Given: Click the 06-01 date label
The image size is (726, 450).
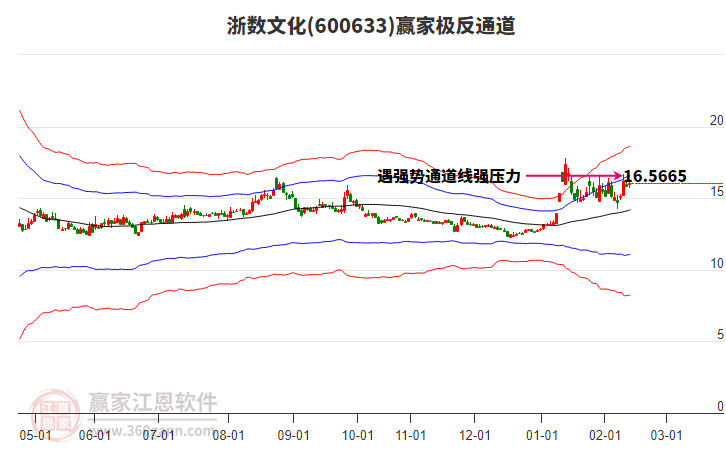Looking at the screenshot, I should pyautogui.click(x=94, y=435).
